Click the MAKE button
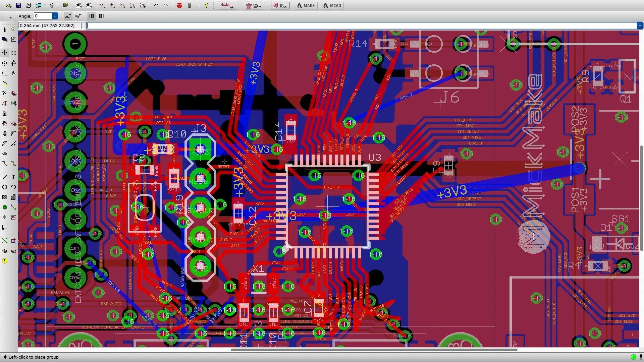 click(x=306, y=5)
